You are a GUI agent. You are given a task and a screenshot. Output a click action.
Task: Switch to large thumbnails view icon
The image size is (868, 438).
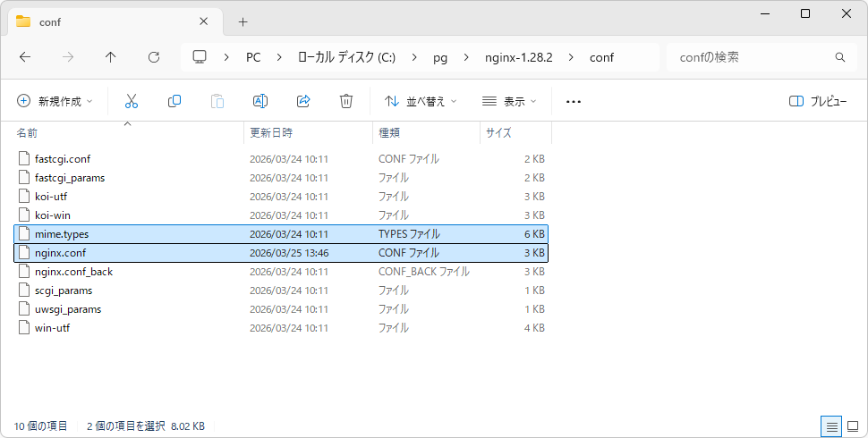click(853, 426)
